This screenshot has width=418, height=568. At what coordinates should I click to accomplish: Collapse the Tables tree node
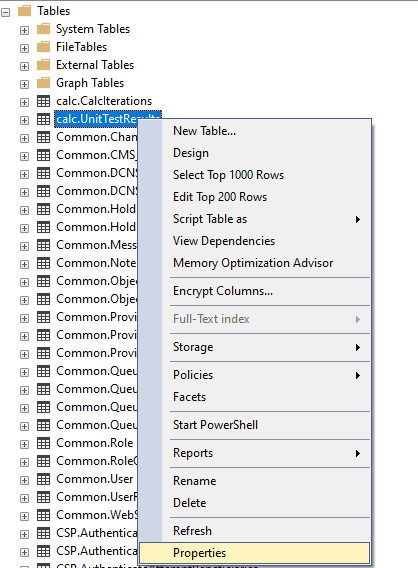(5, 13)
